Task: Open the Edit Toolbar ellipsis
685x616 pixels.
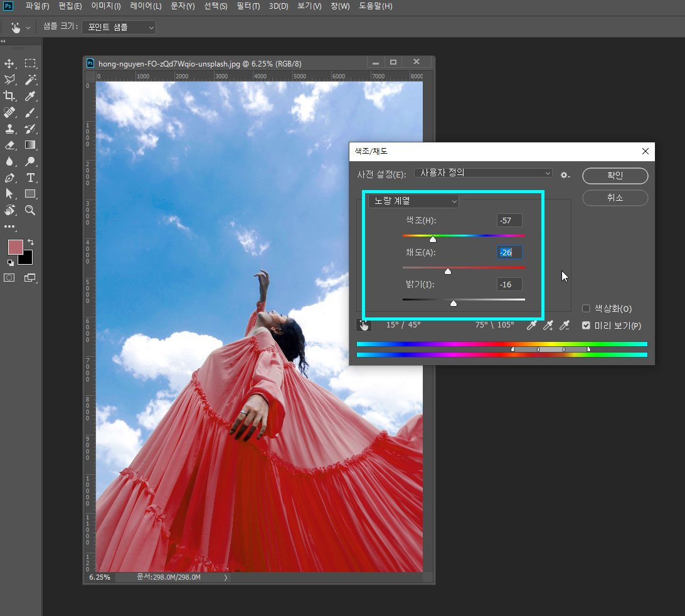Action: 9,226
